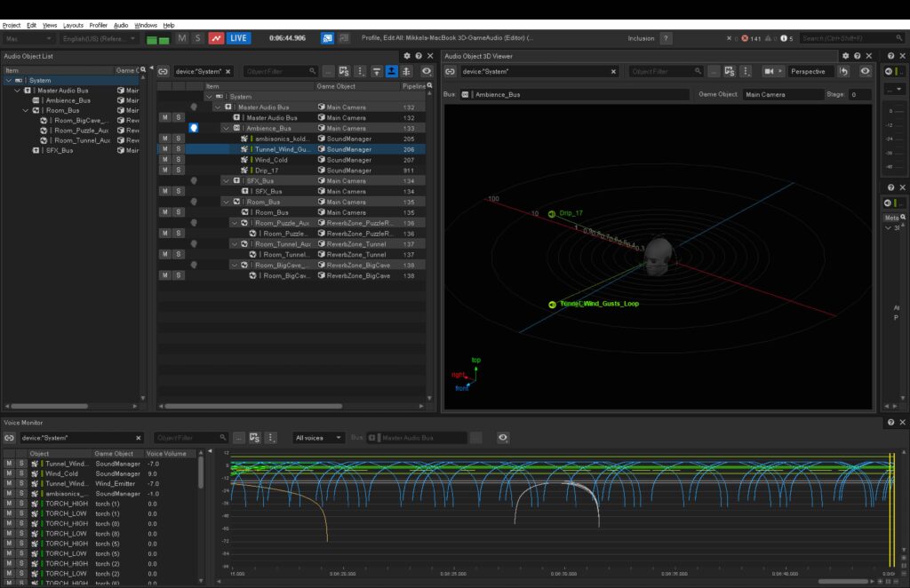Screen dimensions: 910x588
Task: Mute the Master Audio Bus row
Action: point(165,117)
